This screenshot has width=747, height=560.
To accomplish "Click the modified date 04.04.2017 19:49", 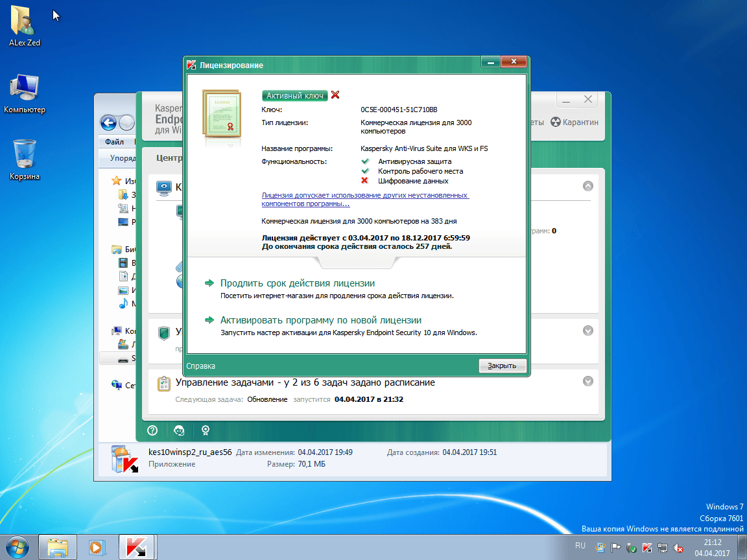I will [325, 452].
